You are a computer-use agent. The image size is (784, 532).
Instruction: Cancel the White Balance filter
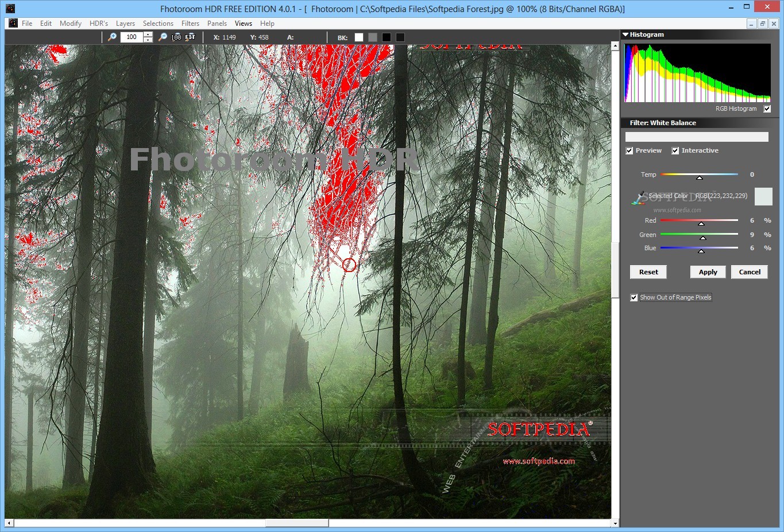pyautogui.click(x=750, y=272)
